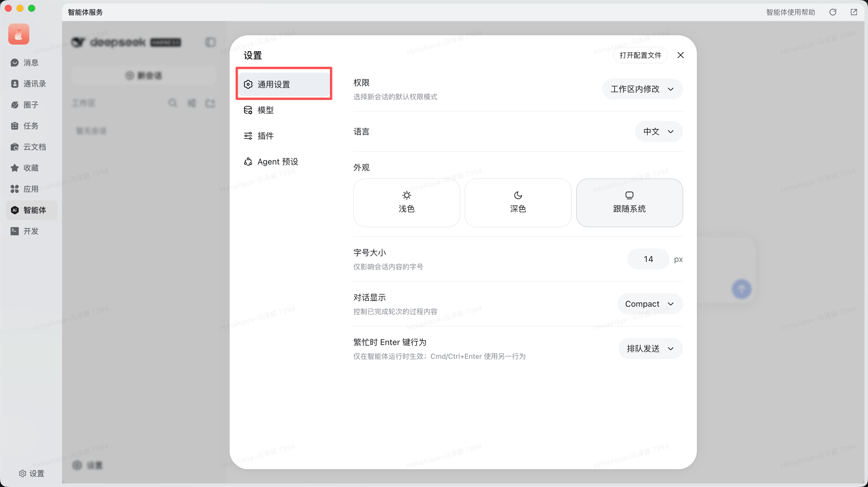Screen dimensions: 868x487
Task: Click the new folder icon in 工作区 header
Action: 210,103
